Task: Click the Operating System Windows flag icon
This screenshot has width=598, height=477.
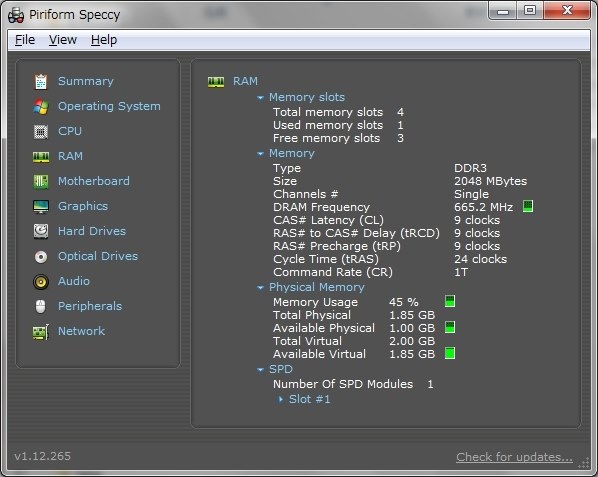Action: 41,106
